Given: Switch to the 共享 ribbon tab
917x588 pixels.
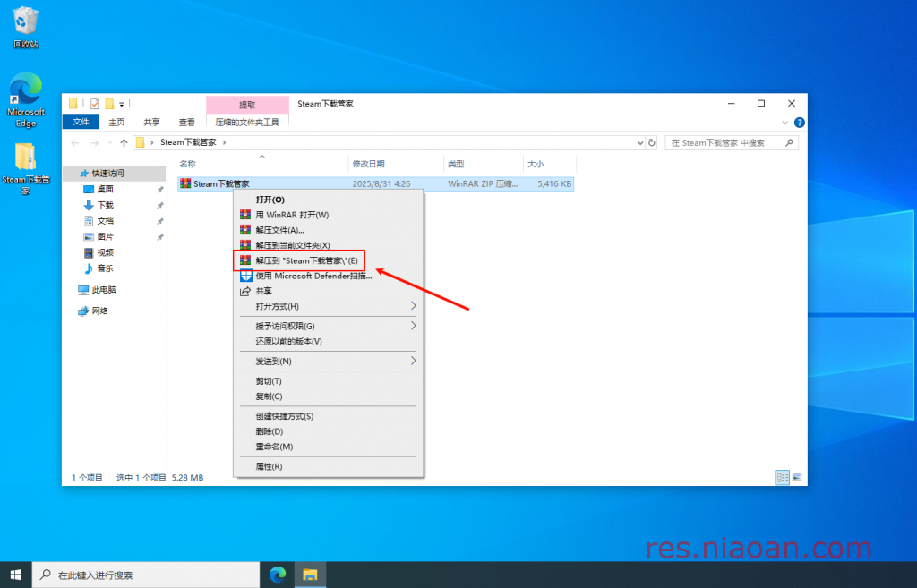Looking at the screenshot, I should (151, 122).
